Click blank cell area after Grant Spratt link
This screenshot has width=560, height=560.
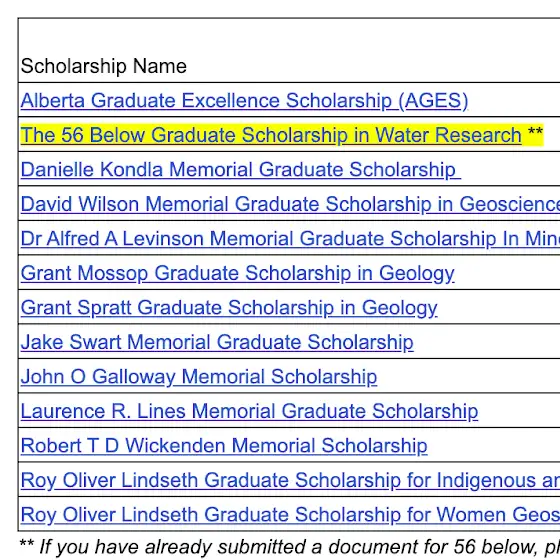tap(499, 307)
